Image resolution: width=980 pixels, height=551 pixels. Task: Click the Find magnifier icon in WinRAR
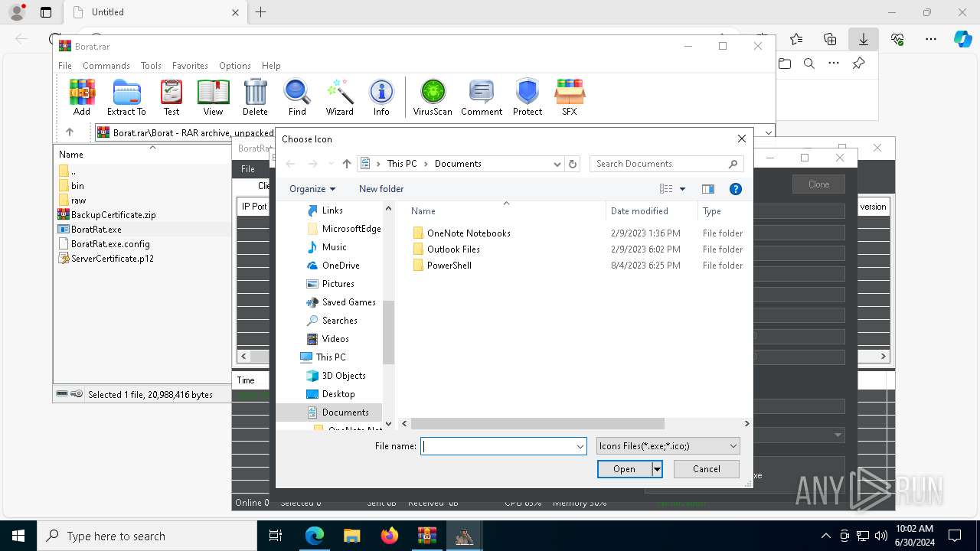tap(297, 97)
